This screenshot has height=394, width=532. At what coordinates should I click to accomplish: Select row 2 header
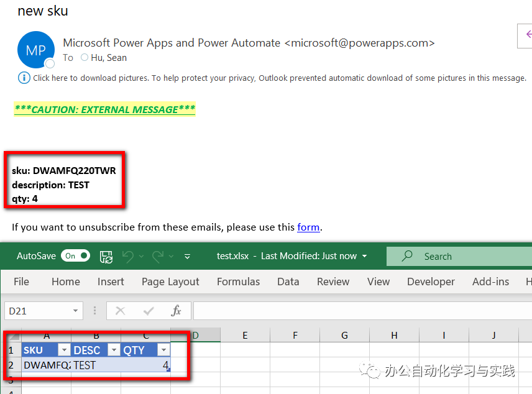(x=11, y=365)
